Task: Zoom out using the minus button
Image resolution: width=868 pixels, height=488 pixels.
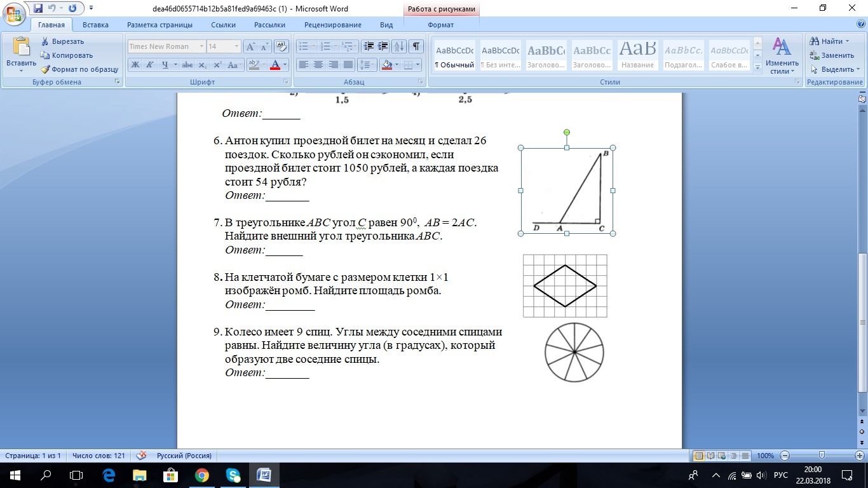Action: (x=785, y=456)
